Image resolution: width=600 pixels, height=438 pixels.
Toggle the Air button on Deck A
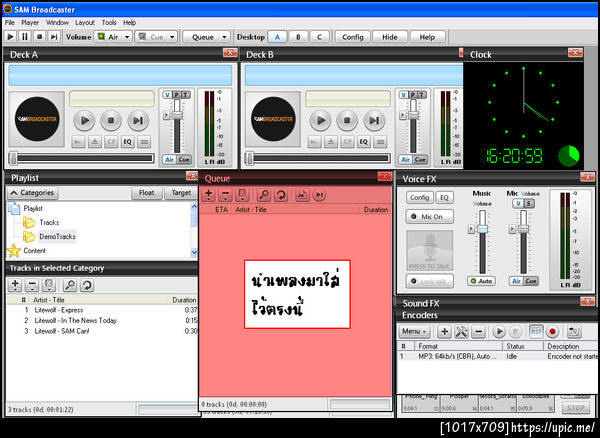[170, 160]
